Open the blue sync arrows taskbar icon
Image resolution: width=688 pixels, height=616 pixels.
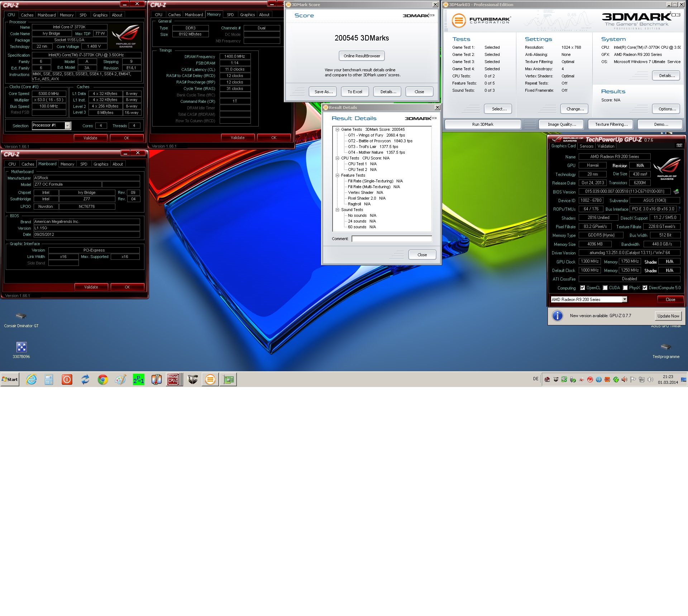click(85, 379)
